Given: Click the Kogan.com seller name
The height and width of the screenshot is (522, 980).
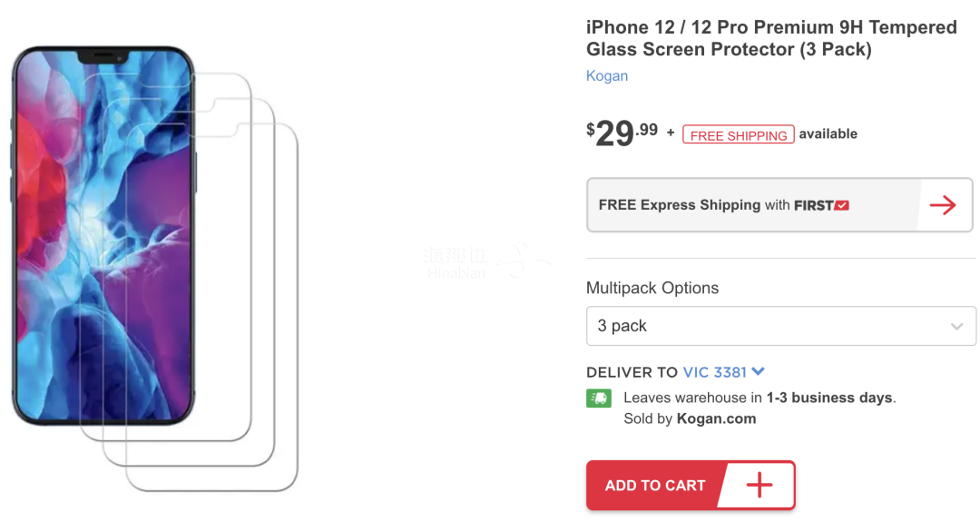Looking at the screenshot, I should coord(716,419).
